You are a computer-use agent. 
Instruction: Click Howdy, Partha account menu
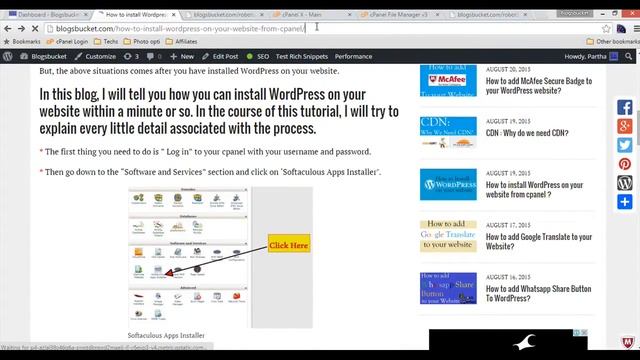point(591,56)
